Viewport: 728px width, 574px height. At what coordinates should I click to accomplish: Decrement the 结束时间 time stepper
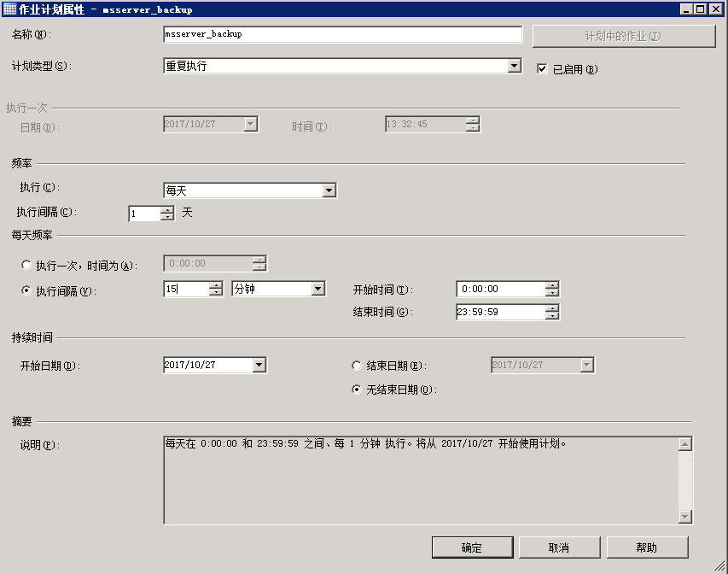pos(554,315)
